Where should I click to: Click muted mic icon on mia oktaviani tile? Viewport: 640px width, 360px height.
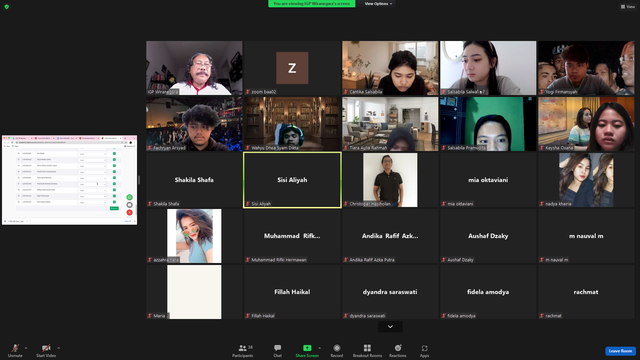coord(444,204)
